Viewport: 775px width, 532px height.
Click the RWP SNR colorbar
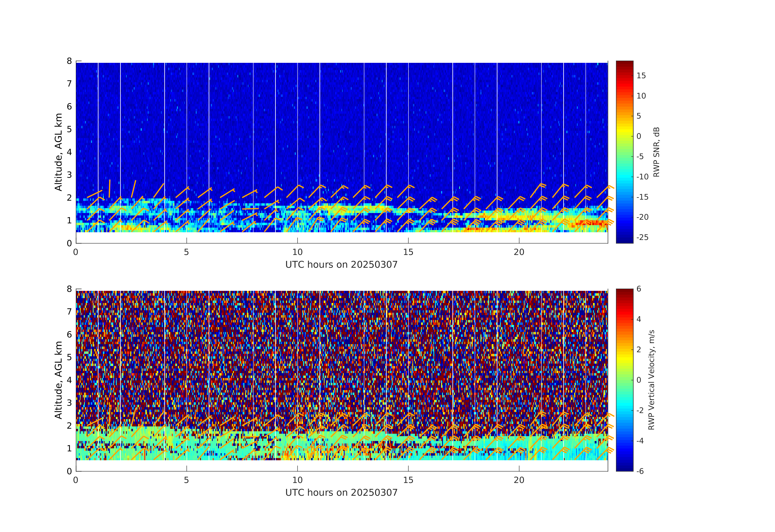pos(624,152)
